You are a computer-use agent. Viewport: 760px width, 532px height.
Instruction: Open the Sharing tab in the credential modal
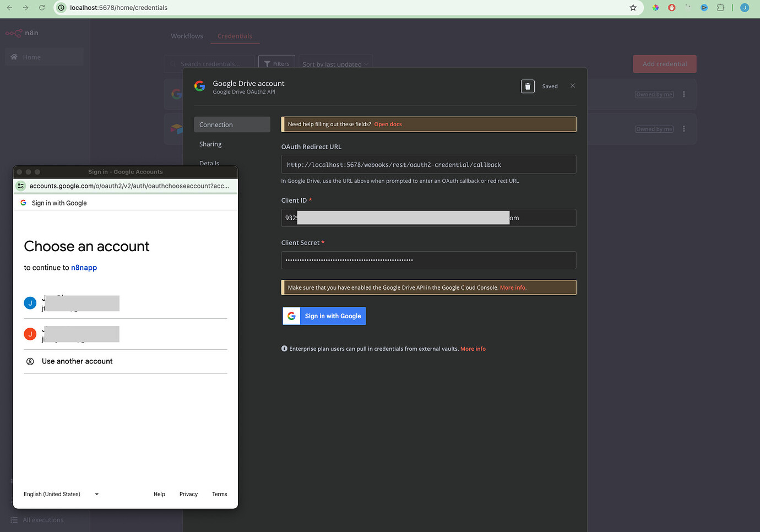coord(210,144)
